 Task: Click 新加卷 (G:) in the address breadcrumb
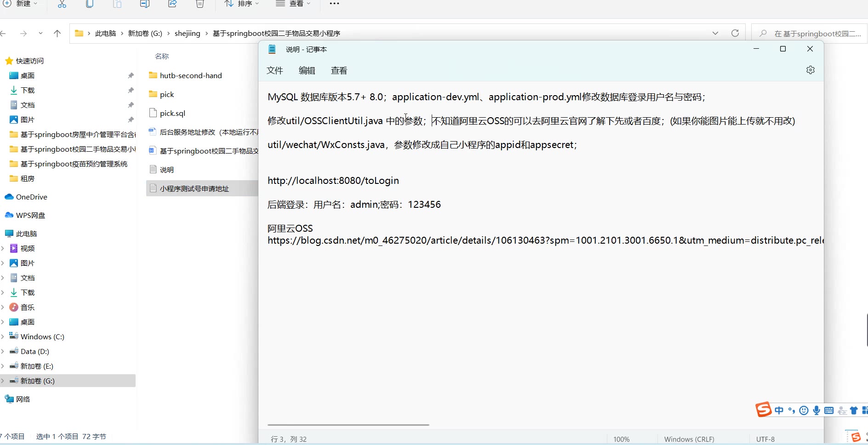145,34
